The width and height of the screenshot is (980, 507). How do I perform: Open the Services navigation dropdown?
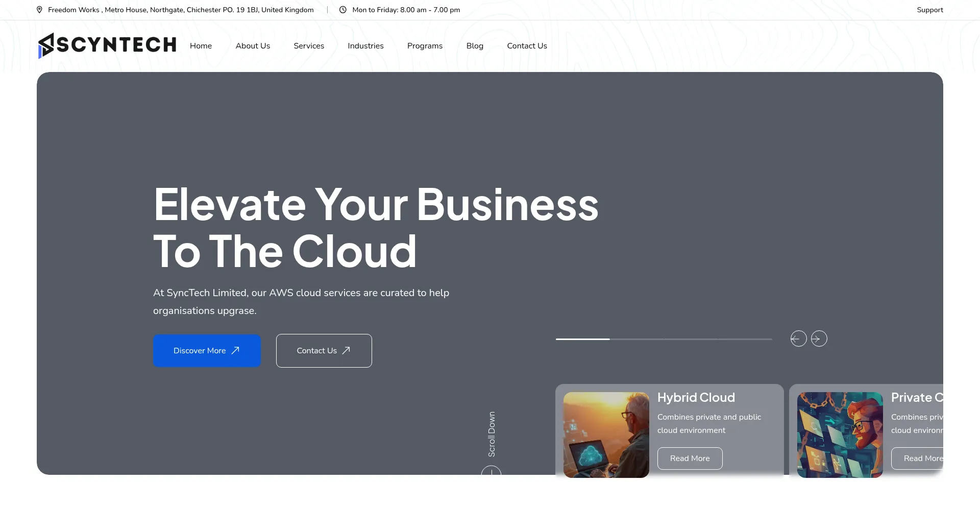(309, 45)
